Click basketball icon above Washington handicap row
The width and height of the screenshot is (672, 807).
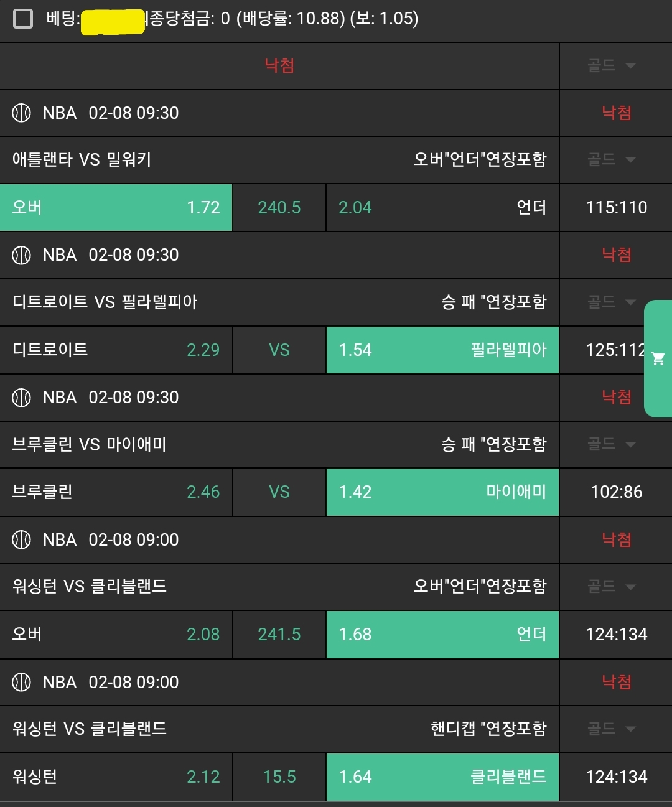point(21,682)
